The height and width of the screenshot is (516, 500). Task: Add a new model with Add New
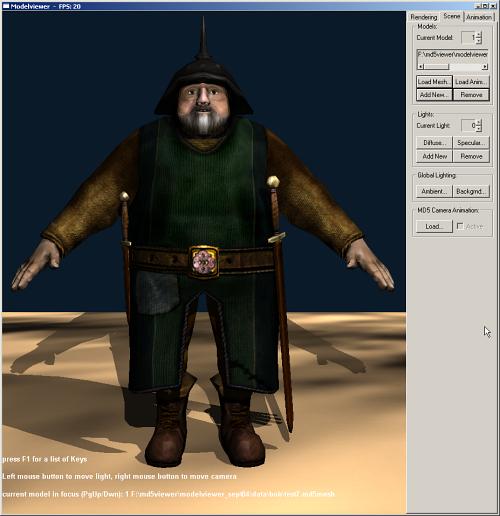click(x=434, y=95)
